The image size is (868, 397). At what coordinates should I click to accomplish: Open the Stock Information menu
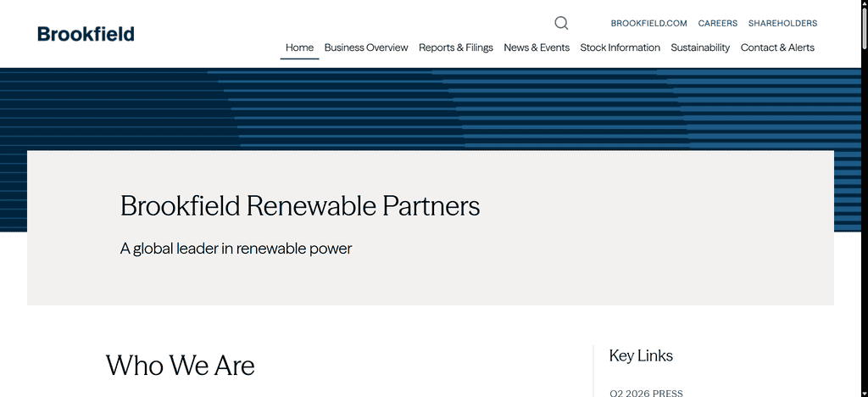[x=620, y=48]
